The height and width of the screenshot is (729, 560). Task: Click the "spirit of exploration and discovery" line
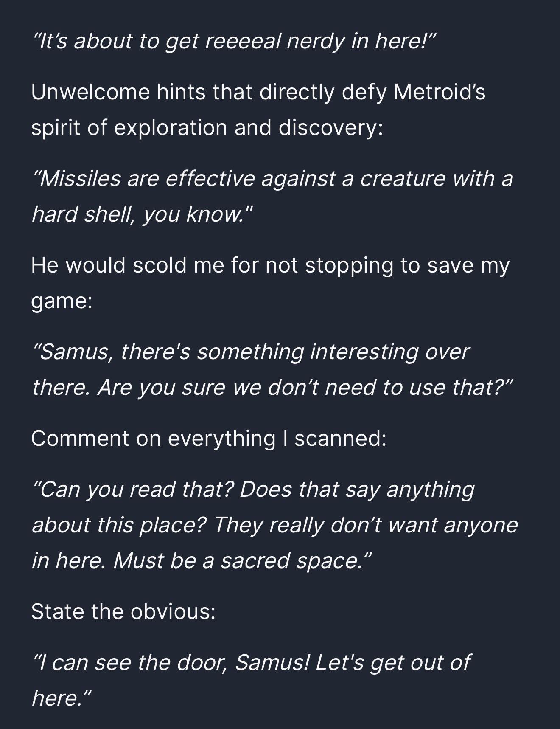207,128
